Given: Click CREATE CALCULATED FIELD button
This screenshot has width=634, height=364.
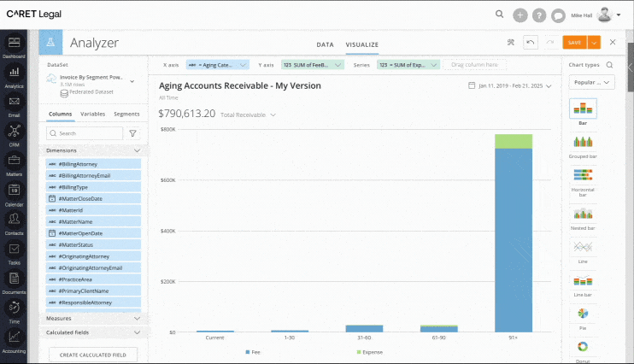Looking at the screenshot, I should click(x=93, y=354).
